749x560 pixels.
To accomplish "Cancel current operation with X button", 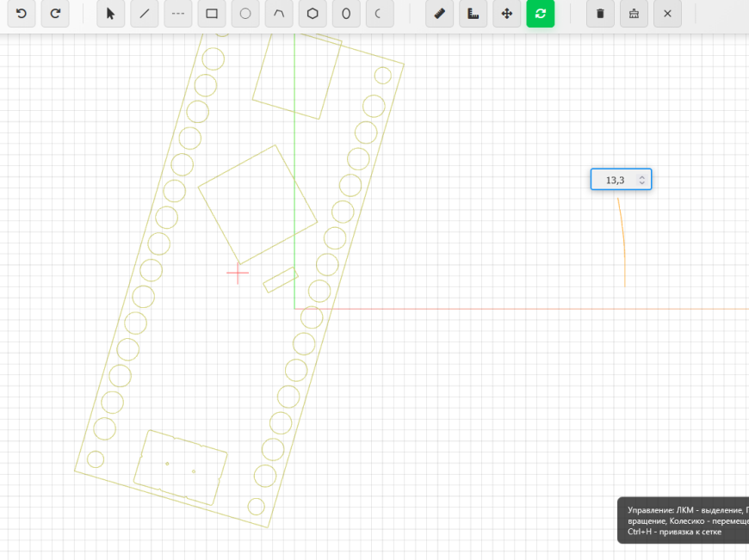I will point(667,14).
